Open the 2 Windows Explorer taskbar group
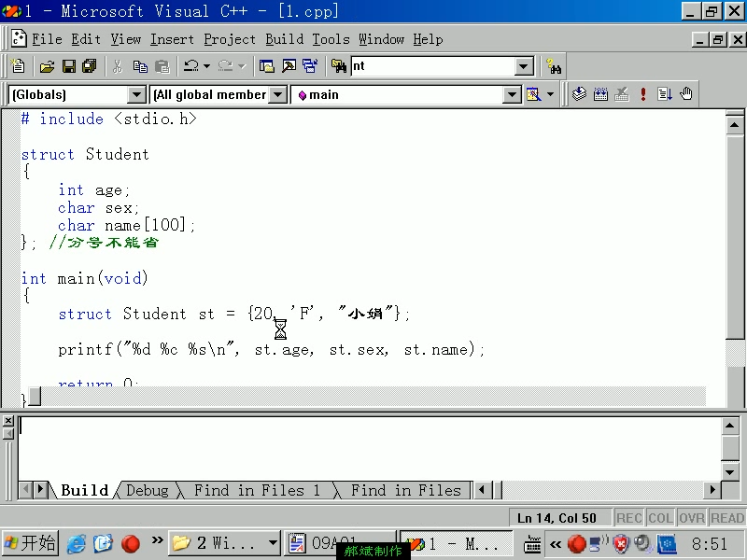This screenshot has width=747, height=560. pyautogui.click(x=224, y=543)
